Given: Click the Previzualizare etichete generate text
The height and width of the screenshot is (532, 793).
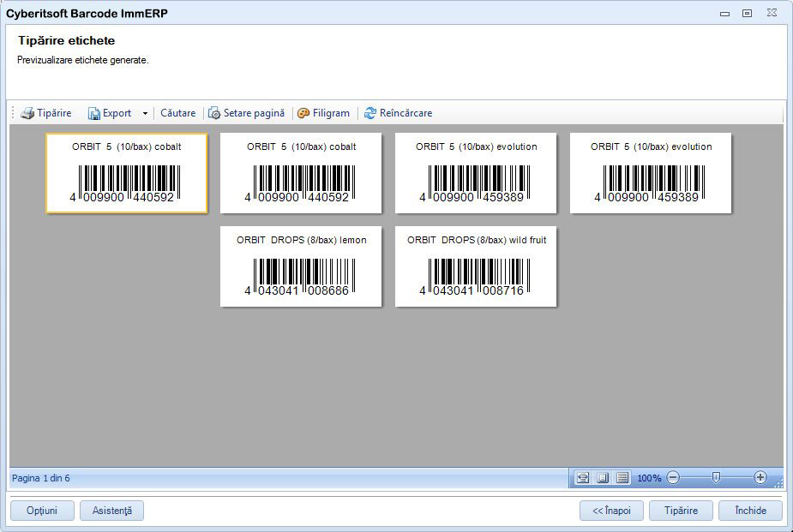Looking at the screenshot, I should (x=83, y=60).
